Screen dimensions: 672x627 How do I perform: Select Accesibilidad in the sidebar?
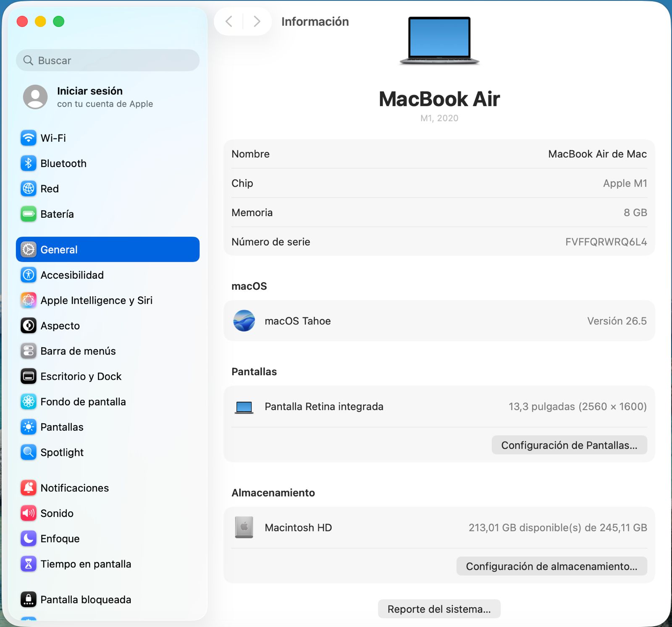coord(108,275)
